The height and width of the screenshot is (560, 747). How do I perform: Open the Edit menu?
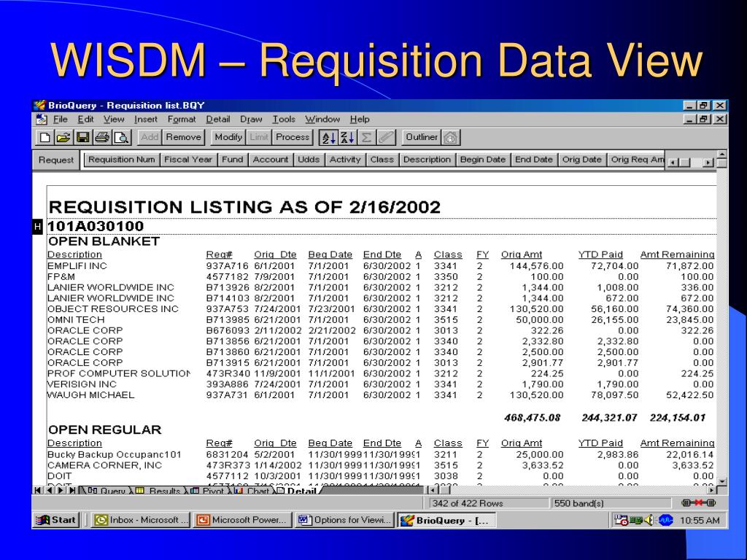point(86,119)
